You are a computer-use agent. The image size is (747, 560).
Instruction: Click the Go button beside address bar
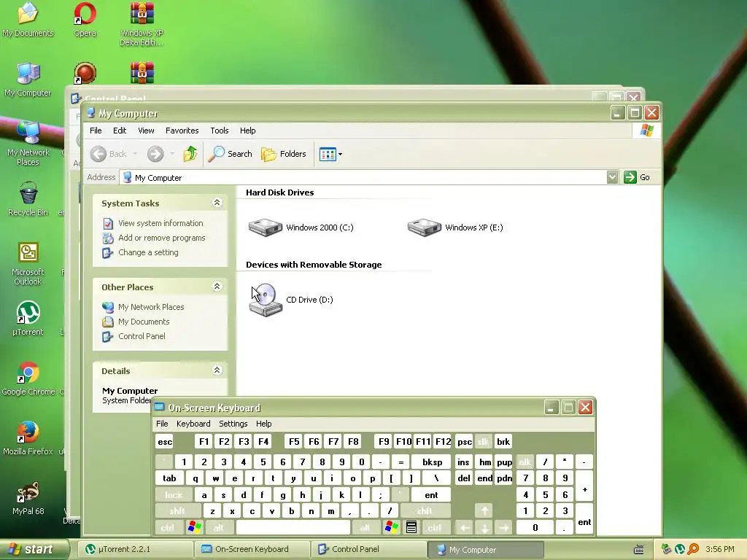point(637,177)
